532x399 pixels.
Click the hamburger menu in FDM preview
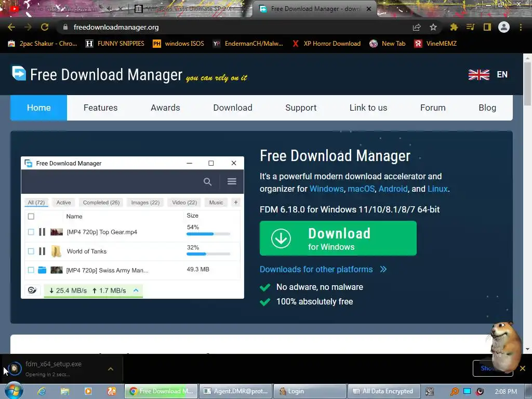tap(232, 181)
